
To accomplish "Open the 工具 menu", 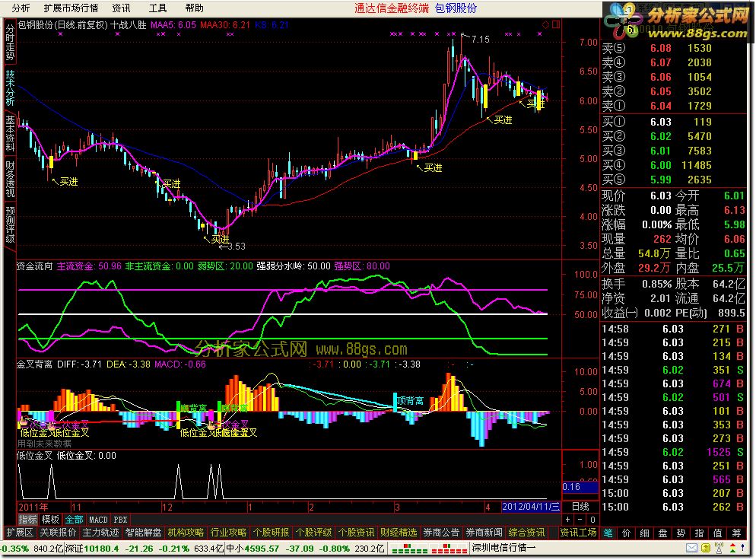I will [157, 8].
